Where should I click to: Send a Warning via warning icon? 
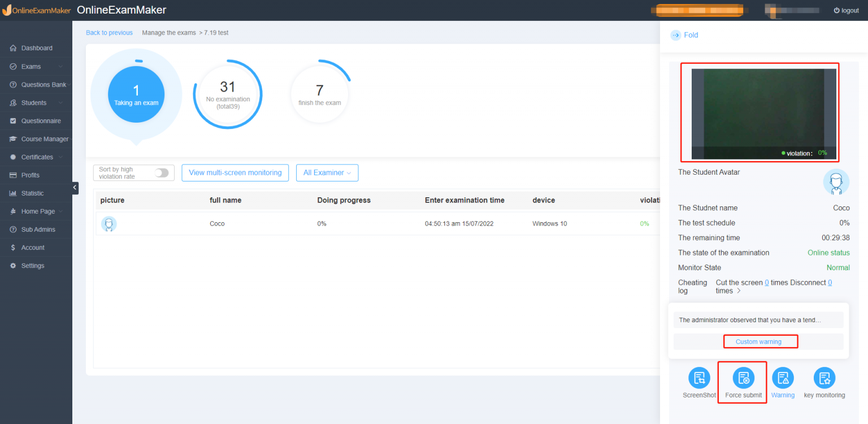(x=783, y=378)
